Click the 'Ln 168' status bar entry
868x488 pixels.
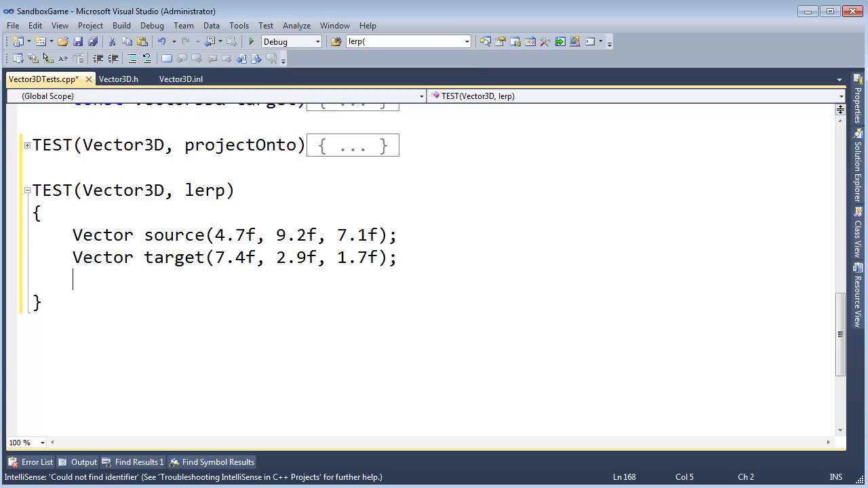click(625, 477)
